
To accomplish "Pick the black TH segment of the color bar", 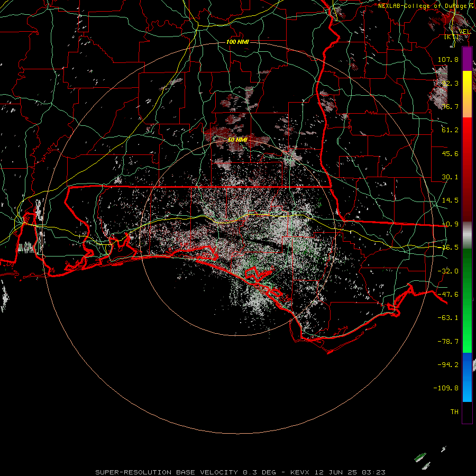I will [x=467, y=412].
